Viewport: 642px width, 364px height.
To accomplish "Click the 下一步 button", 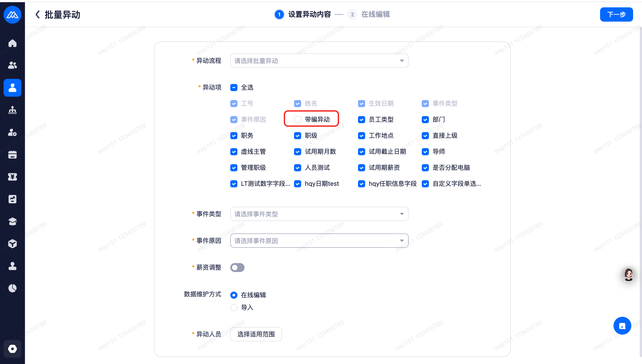I will 616,14.
